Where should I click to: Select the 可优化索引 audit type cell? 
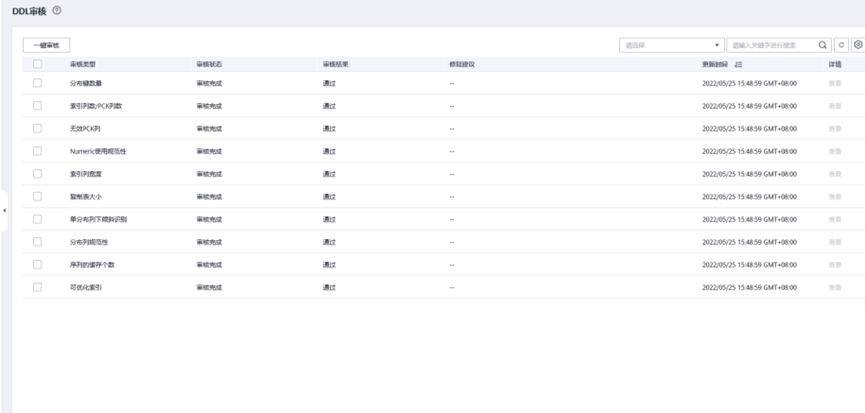pos(86,287)
